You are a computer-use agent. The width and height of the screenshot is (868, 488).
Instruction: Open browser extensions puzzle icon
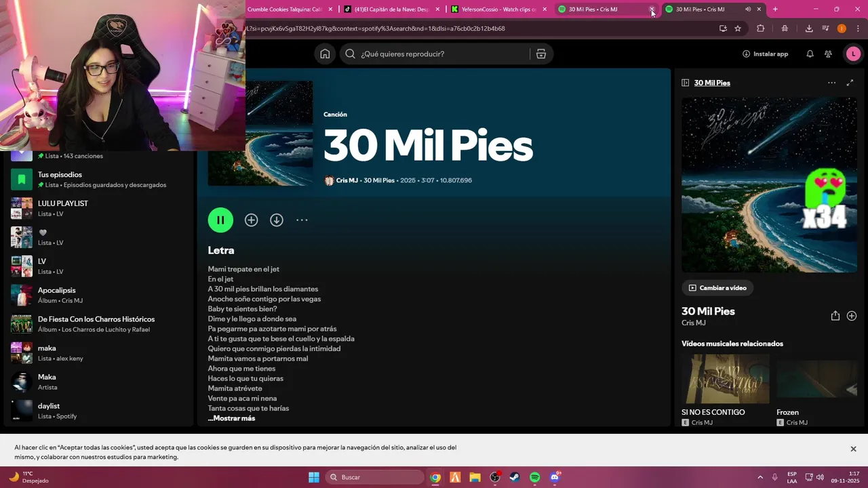pyautogui.click(x=760, y=28)
